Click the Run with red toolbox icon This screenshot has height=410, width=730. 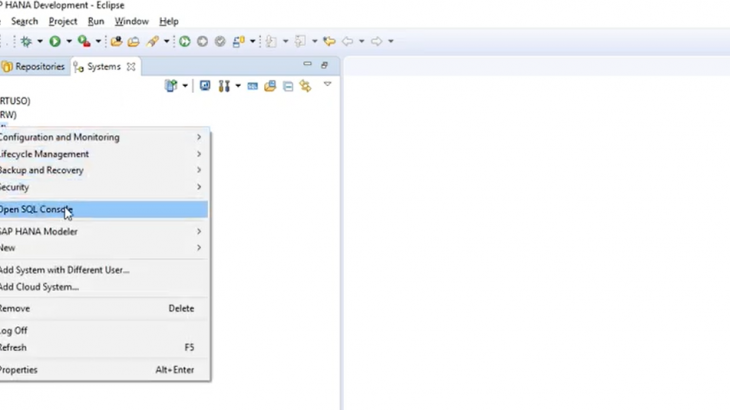click(84, 41)
